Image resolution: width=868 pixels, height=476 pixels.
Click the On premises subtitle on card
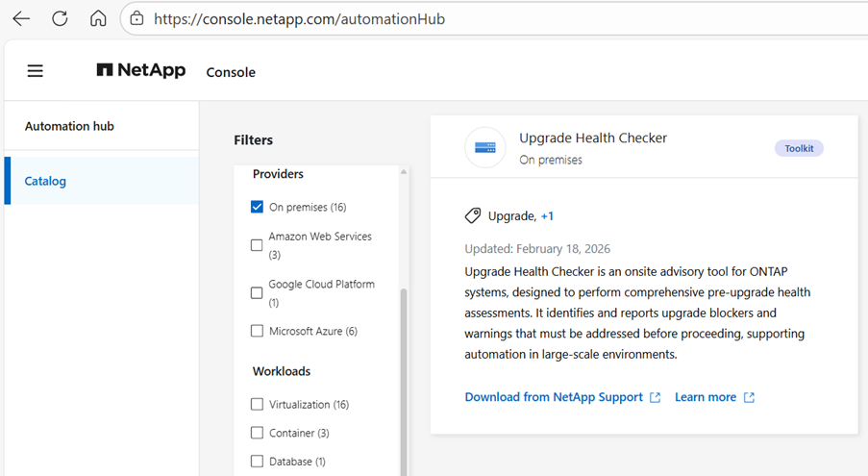click(551, 160)
